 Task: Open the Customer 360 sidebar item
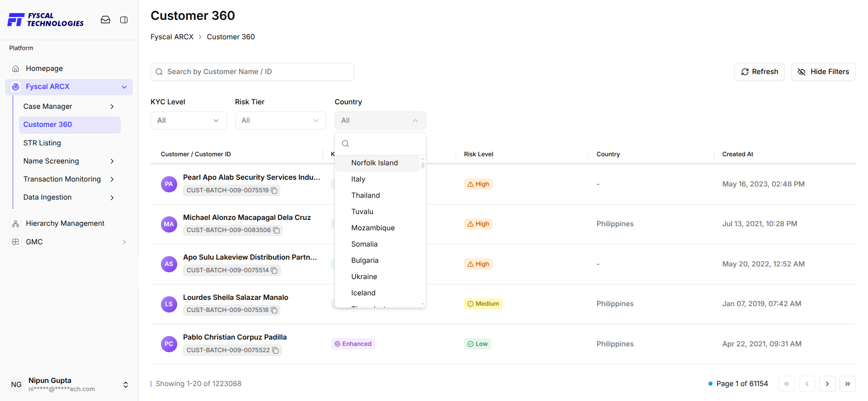(x=70, y=125)
